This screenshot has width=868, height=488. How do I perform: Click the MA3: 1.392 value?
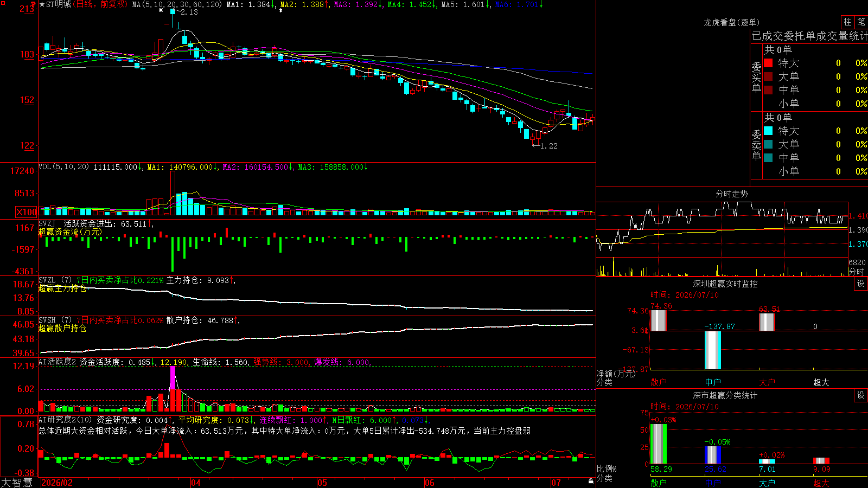[x=356, y=4]
